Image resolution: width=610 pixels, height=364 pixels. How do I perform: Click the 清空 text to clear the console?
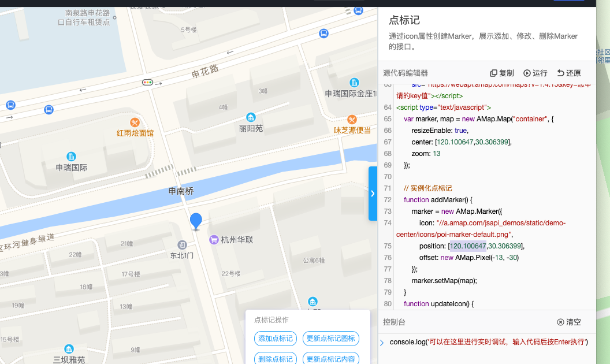[x=574, y=322]
